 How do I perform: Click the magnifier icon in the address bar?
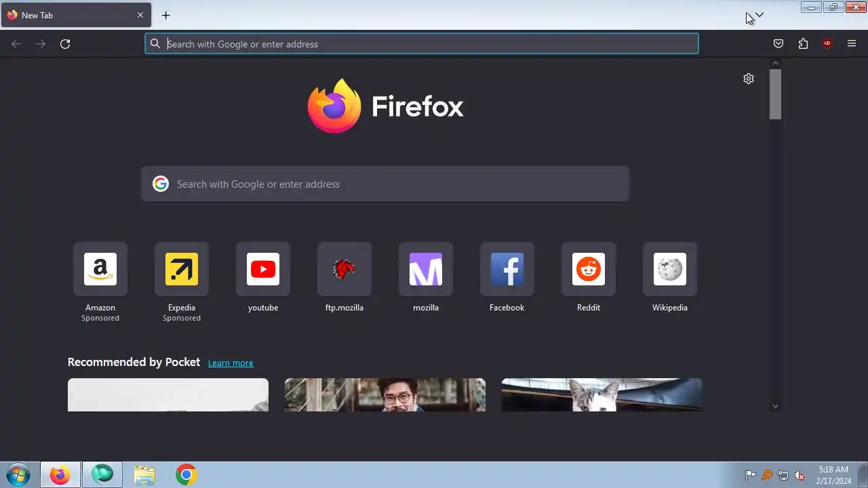click(x=155, y=44)
